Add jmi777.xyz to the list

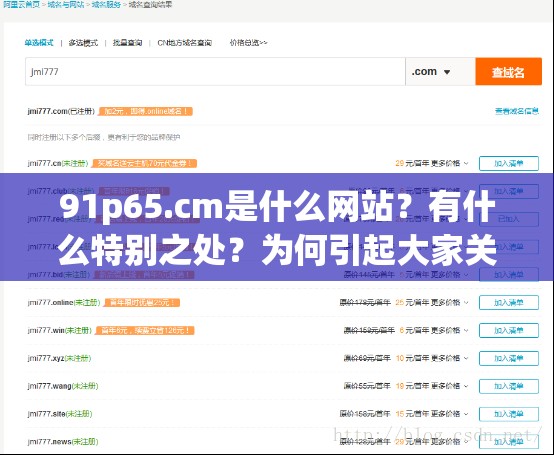(x=509, y=359)
